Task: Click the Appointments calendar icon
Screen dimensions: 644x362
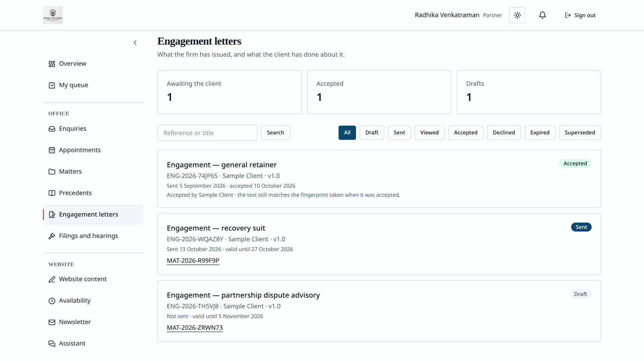Action: (x=52, y=150)
